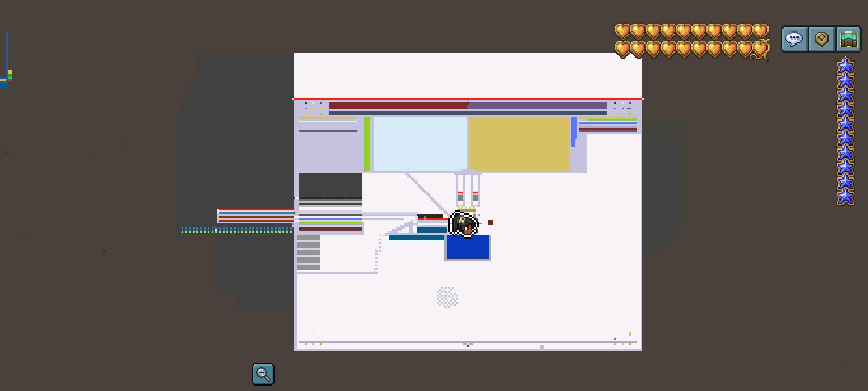The width and height of the screenshot is (868, 391).
Task: Click the light blue rectangle map region
Action: tap(420, 143)
